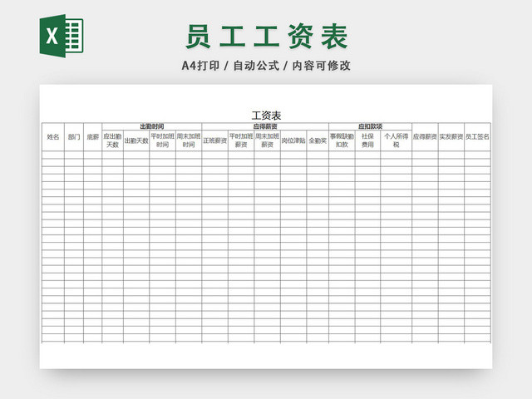
Task: Select the '全勤奖' column header
Action: 318,140
